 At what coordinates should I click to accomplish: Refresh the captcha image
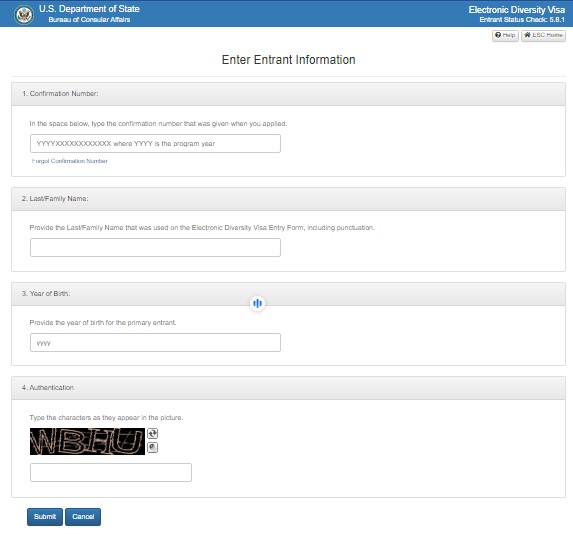152,433
